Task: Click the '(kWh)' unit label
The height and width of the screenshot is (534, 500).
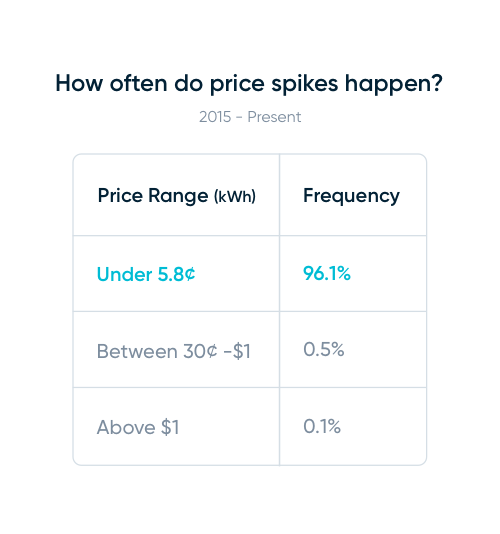Action: pyautogui.click(x=235, y=197)
